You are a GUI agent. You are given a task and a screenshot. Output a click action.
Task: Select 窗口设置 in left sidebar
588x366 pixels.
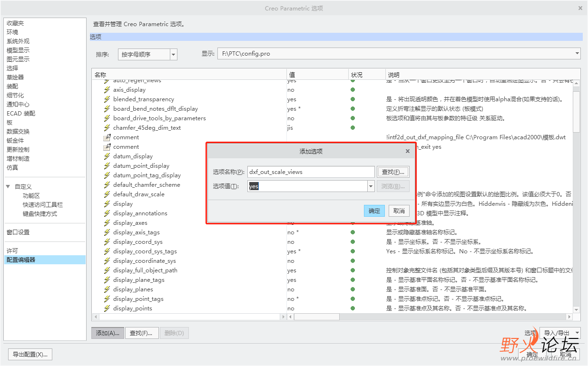[x=18, y=232]
